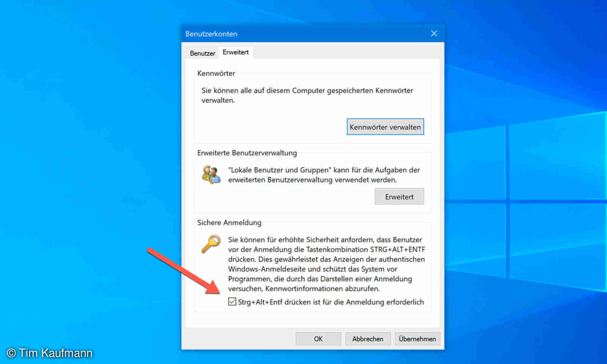Viewport: 607px width, 364px height.
Task: Select the Erweitert tab
Action: click(x=236, y=52)
